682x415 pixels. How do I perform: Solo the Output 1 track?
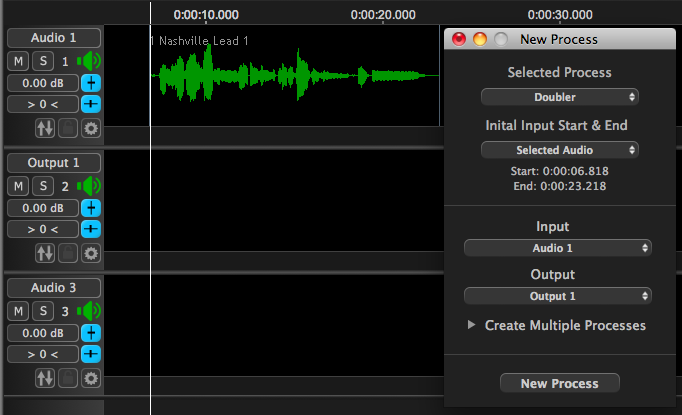(x=42, y=186)
